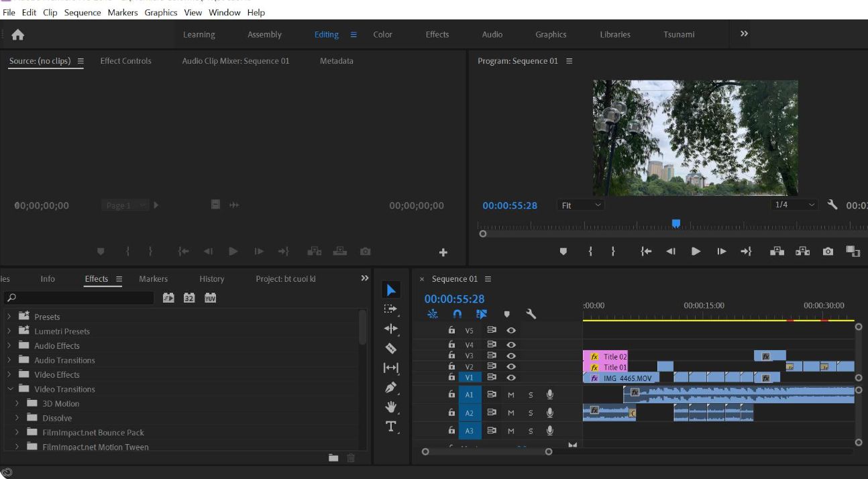Image resolution: width=868 pixels, height=479 pixels.
Task: Collapse the Video Transitions folder
Action: [x=9, y=389]
